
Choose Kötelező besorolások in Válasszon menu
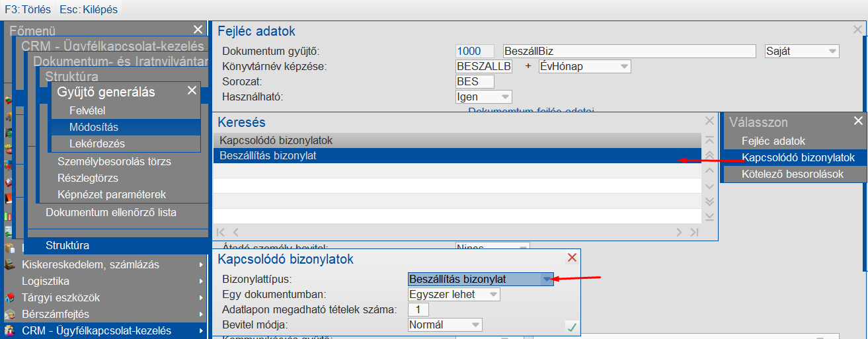[x=794, y=174]
